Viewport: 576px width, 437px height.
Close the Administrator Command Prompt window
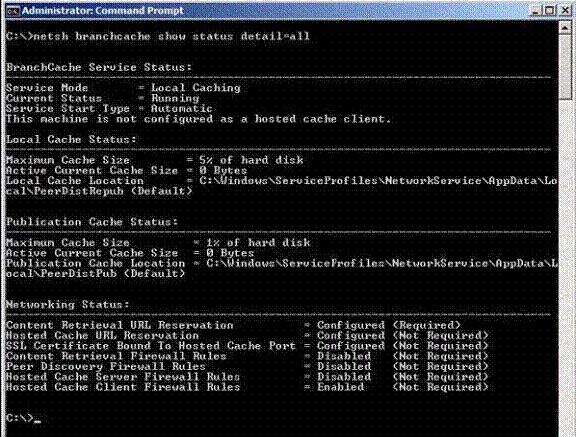pos(565,10)
